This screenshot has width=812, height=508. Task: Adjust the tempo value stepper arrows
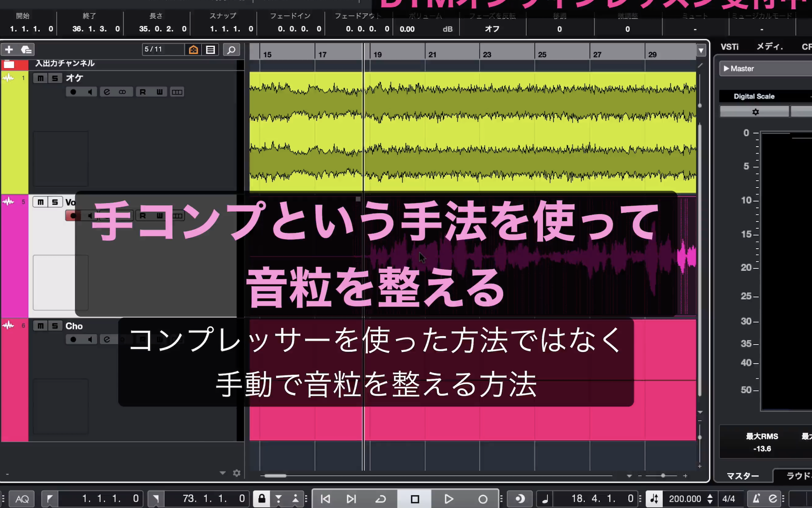(x=710, y=499)
